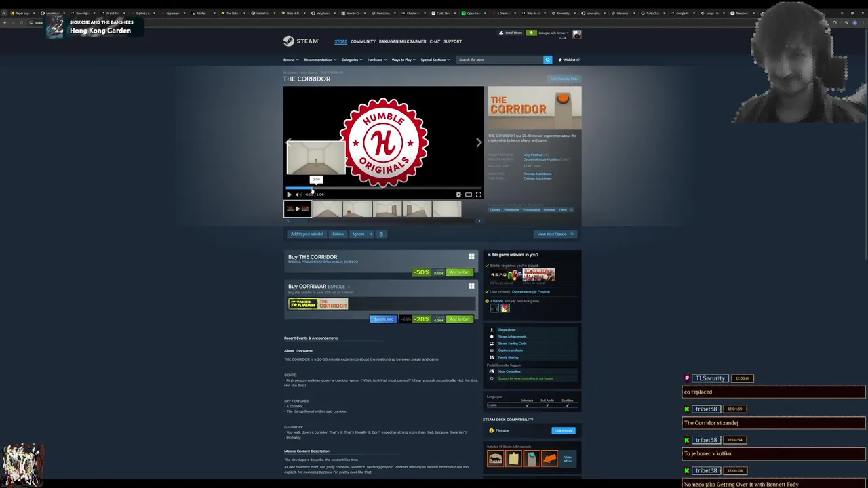Viewport: 868px width, 488px height.
Task: Click the Follow button
Action: pos(338,234)
